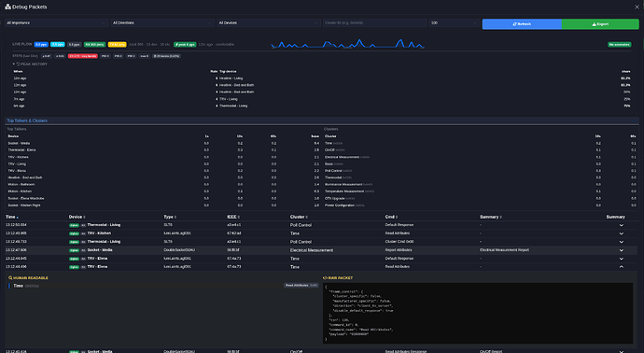Click Temperature Measurement in the Clusters list
644x353 pixels.
click(x=344, y=191)
